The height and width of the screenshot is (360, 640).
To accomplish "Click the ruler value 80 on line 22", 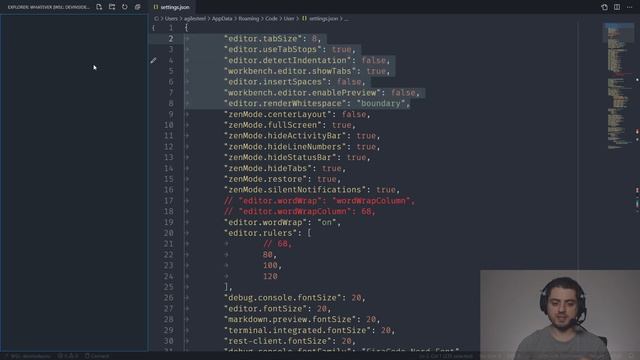I will point(268,255).
